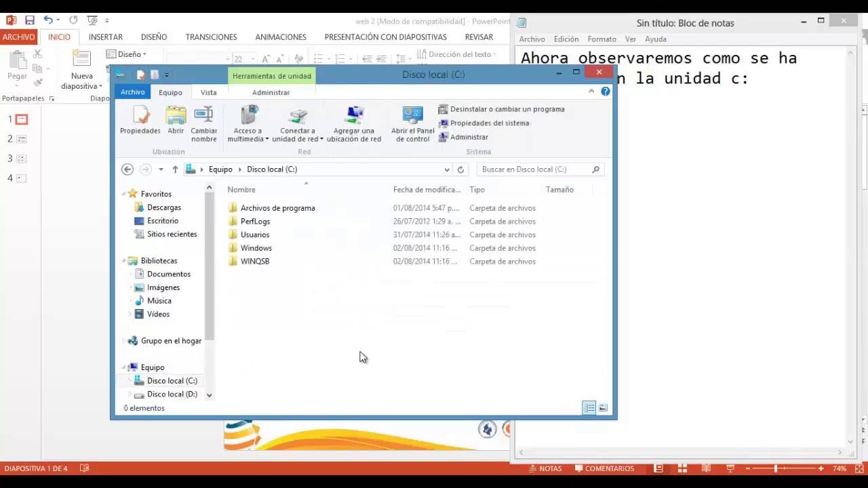The image size is (868, 488).
Task: Open INSERTAR tab in PowerPoint
Action: click(106, 37)
